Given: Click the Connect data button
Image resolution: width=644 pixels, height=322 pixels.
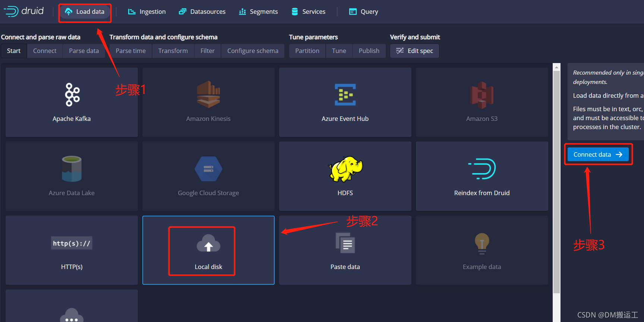Looking at the screenshot, I should [x=598, y=154].
